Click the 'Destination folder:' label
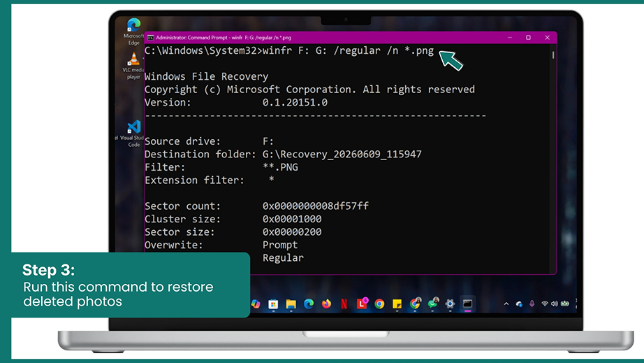This screenshot has height=363, width=644. (x=200, y=154)
